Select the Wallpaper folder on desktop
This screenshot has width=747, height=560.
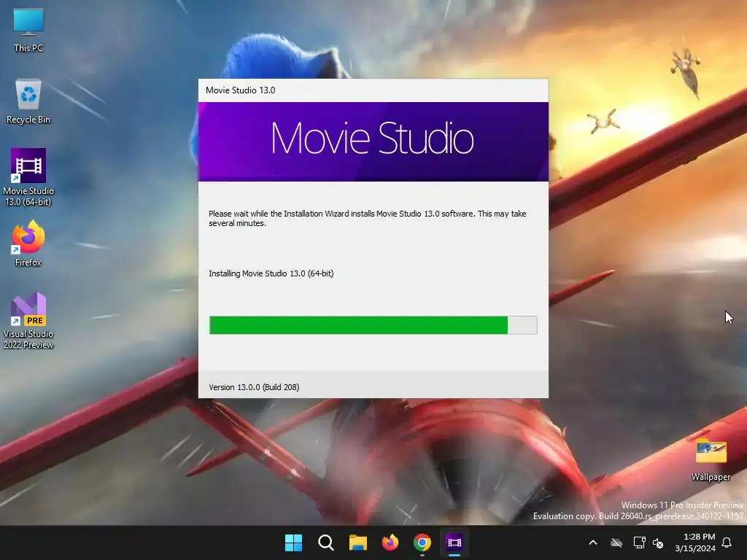click(x=711, y=460)
